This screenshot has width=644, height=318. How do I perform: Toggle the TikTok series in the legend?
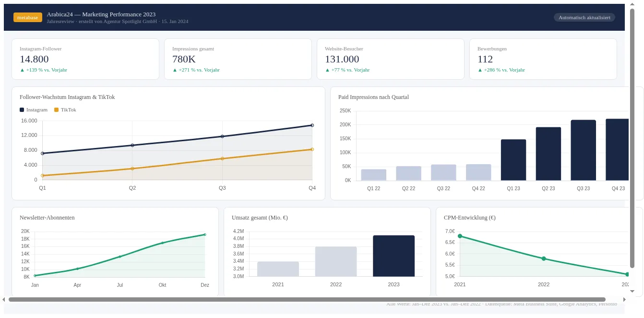(66, 110)
